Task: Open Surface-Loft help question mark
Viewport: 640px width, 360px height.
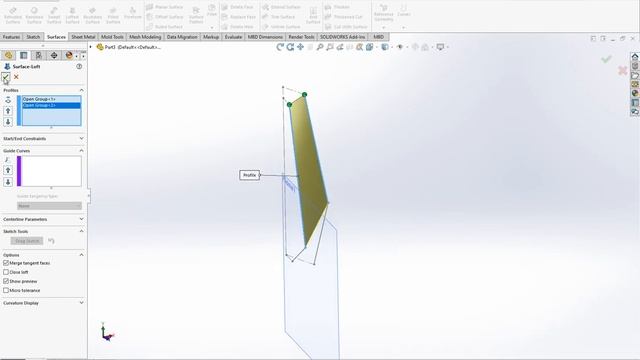Action: pyautogui.click(x=79, y=66)
